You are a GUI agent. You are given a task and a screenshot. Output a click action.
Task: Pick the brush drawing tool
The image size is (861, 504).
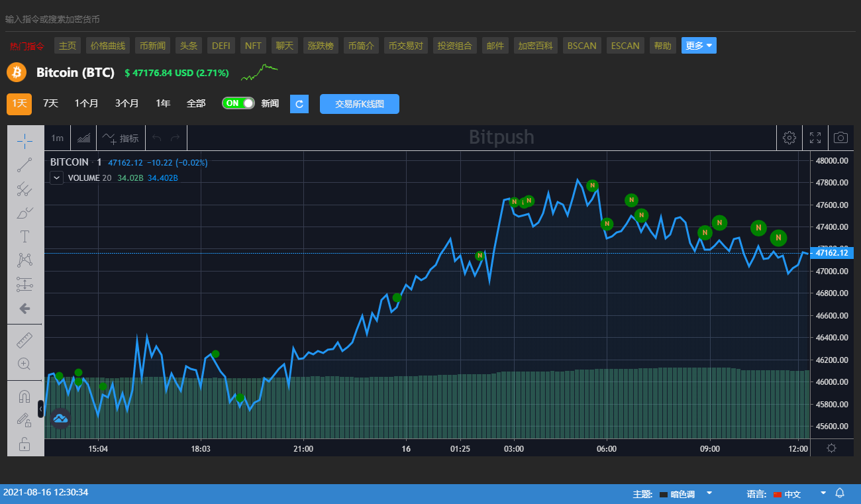tap(25, 213)
